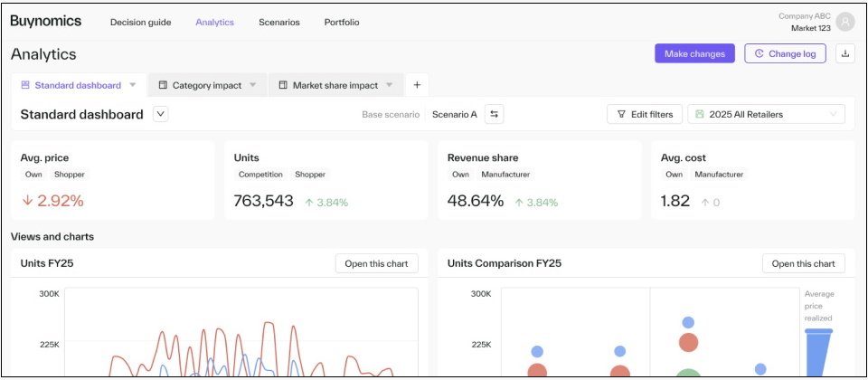Viewport: 868px width, 380px height.
Task: Click the Buynomics logo
Action: 46,22
